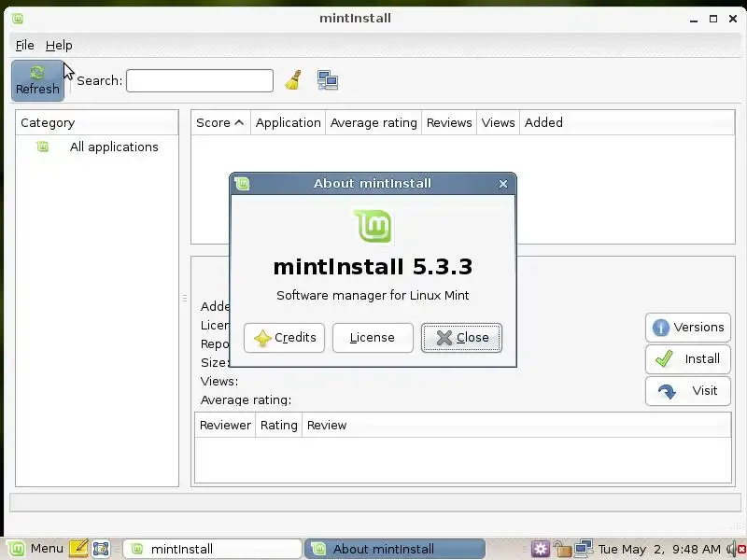
Task: Click the pane divider grip handle
Action: pyautogui.click(x=185, y=299)
